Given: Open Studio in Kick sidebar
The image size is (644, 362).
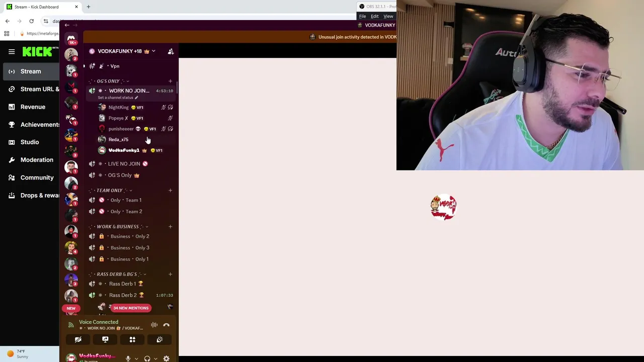Looking at the screenshot, I should 31,142.
